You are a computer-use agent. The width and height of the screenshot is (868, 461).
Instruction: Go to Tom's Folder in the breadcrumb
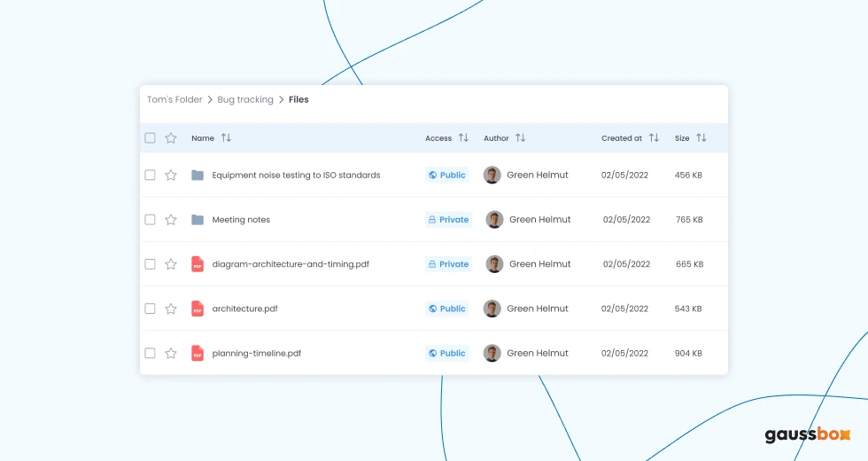point(174,100)
